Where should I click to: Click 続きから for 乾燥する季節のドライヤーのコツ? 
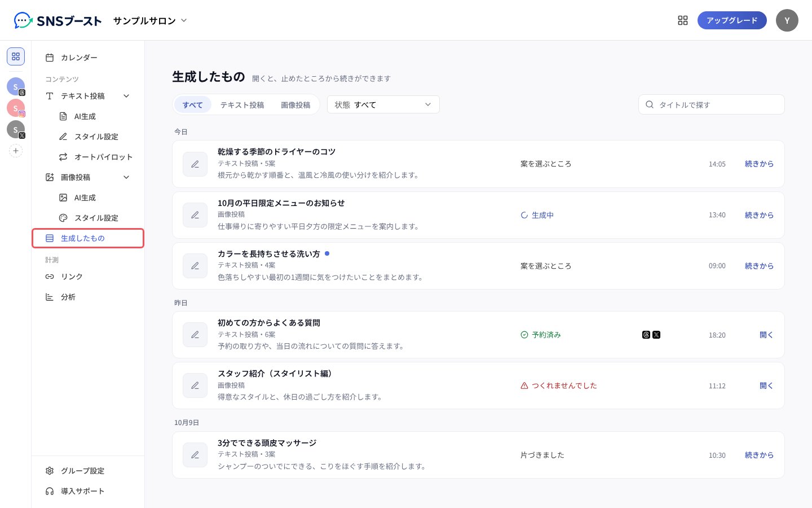coord(759,164)
